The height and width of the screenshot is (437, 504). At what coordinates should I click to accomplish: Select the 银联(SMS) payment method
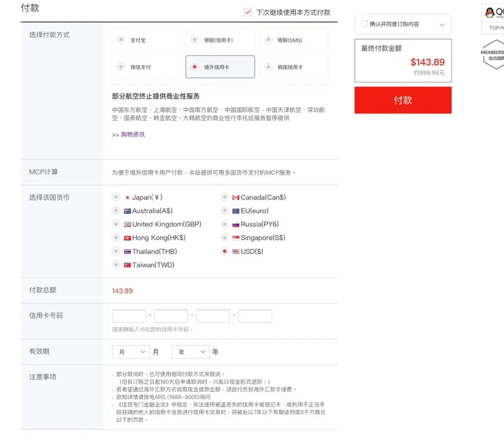(293, 40)
